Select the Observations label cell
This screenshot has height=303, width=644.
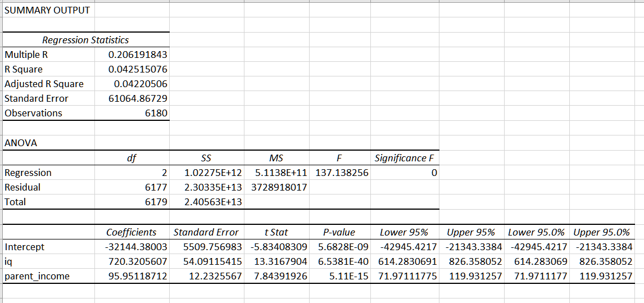49,113
